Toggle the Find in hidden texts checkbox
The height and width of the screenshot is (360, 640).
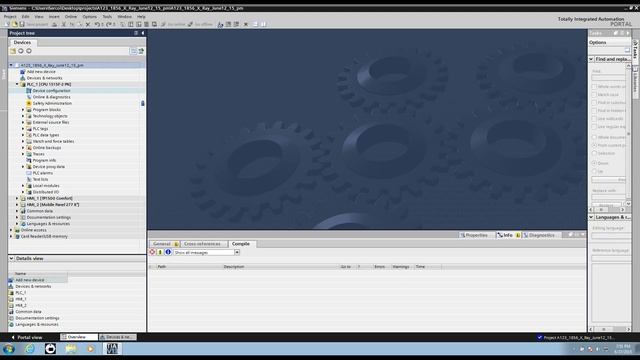point(594,111)
